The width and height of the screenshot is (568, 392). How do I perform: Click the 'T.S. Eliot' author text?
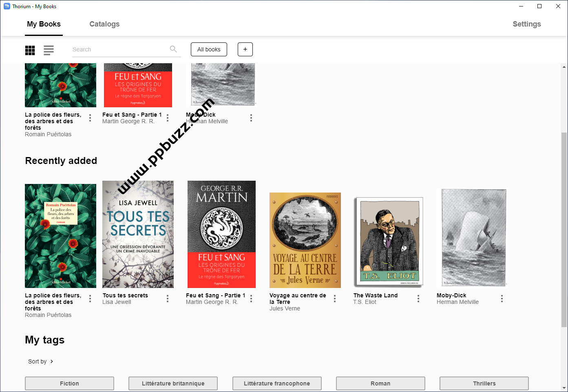[x=365, y=302]
